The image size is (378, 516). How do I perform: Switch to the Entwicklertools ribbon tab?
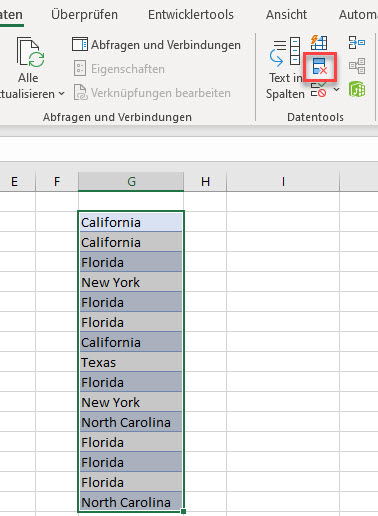(x=191, y=15)
